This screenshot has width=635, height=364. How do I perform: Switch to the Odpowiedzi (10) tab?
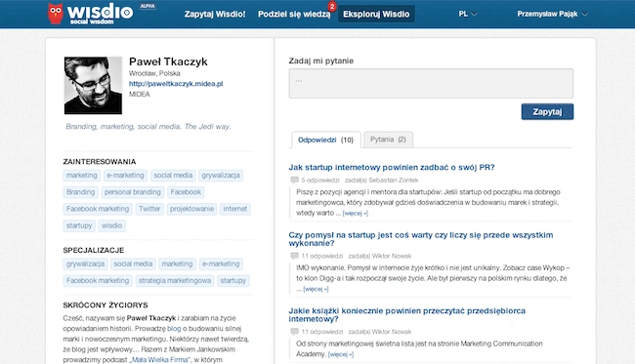[326, 140]
